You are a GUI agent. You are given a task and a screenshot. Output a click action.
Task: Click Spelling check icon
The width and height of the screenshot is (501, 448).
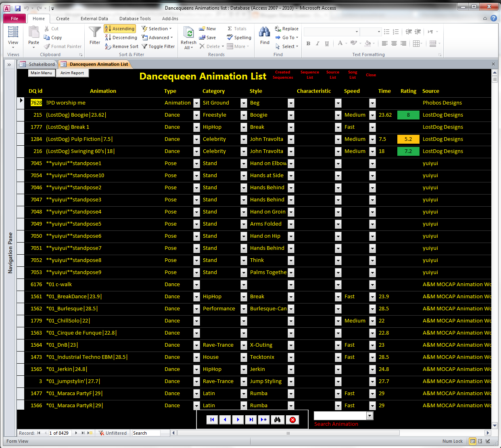239,38
